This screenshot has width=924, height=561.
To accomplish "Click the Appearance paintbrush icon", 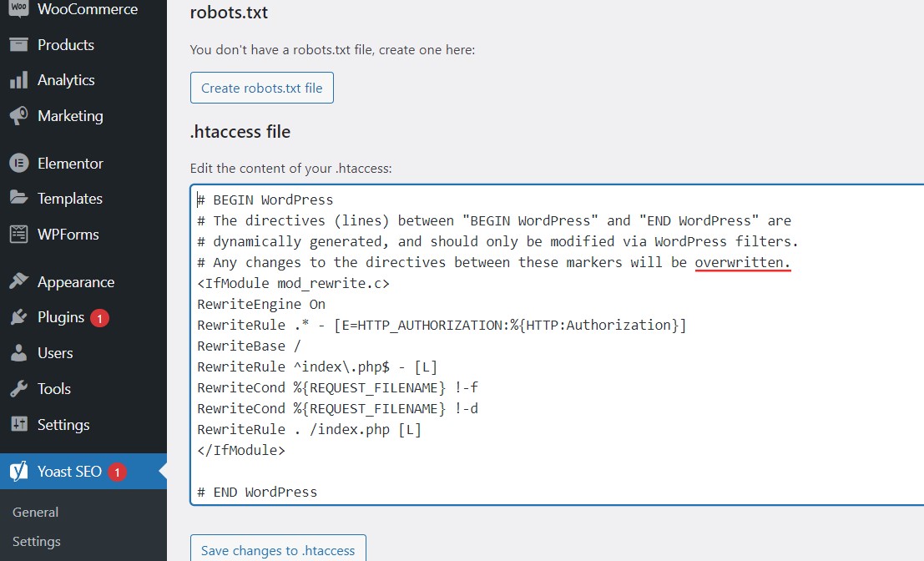I will point(19,281).
